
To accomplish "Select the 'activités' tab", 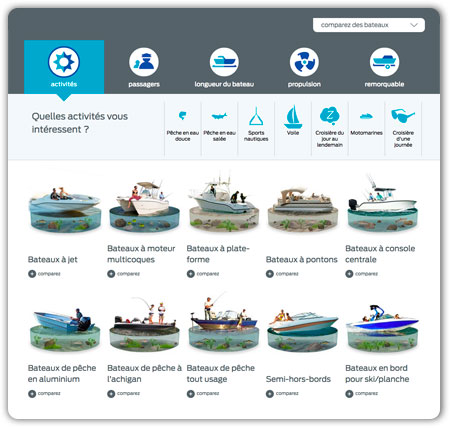I will pyautogui.click(x=64, y=67).
